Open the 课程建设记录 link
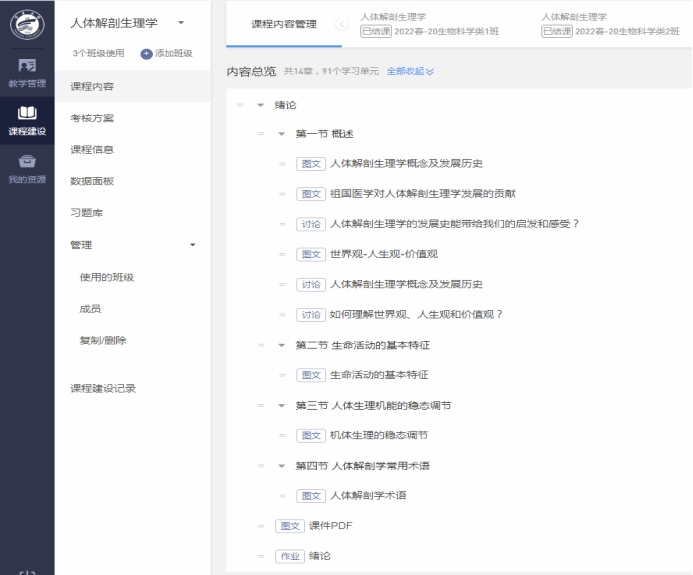 [103, 388]
